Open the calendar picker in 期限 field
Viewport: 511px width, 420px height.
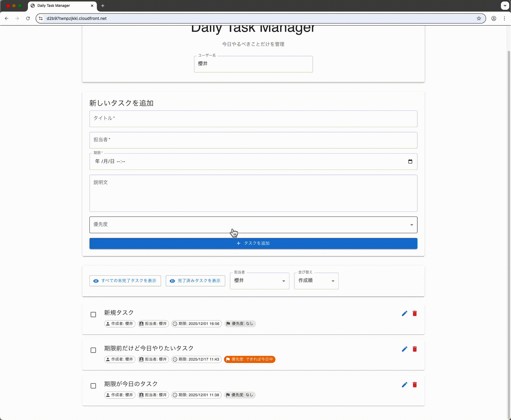click(x=410, y=162)
